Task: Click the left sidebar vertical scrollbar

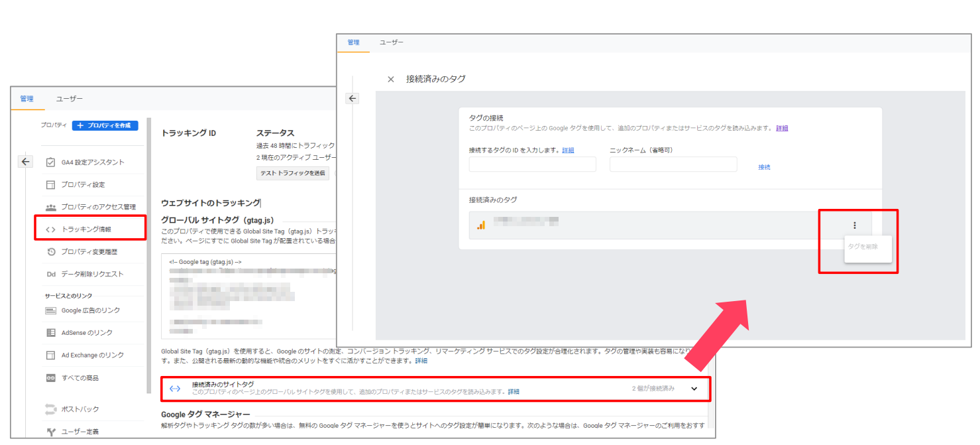Action: [149, 255]
